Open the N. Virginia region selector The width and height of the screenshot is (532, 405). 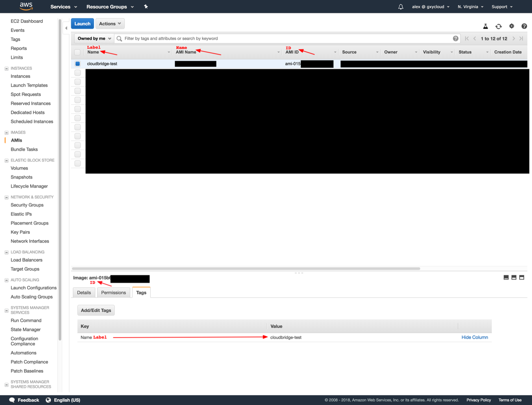pyautogui.click(x=470, y=7)
